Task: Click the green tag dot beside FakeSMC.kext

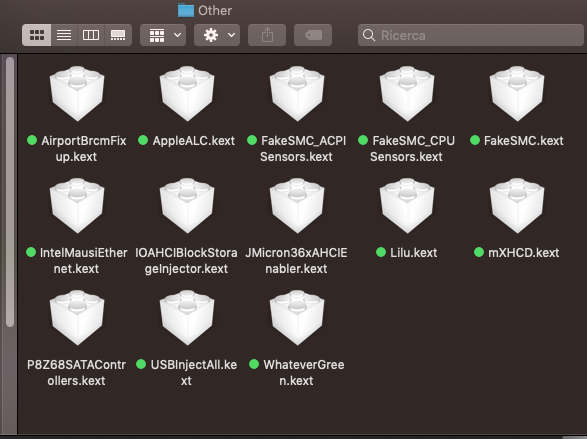Action: 475,140
